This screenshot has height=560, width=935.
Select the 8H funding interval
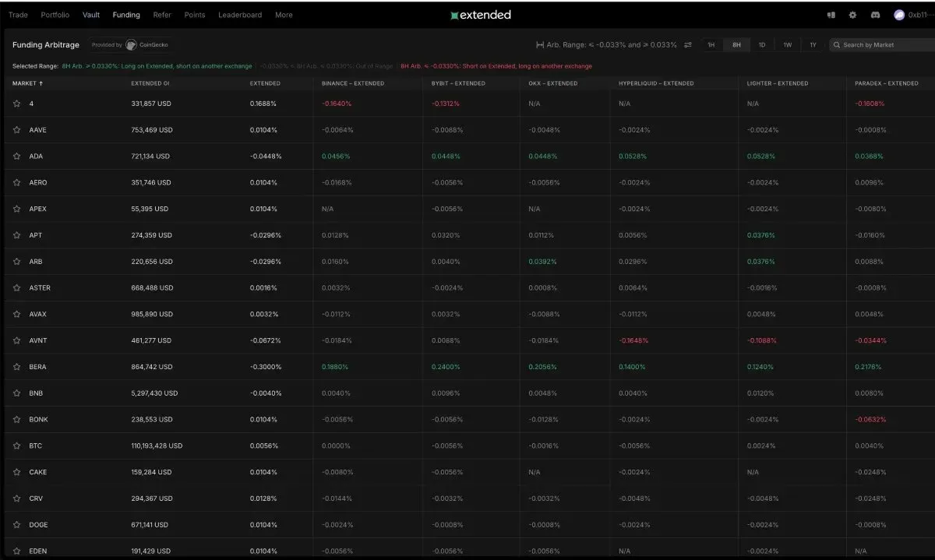pyautogui.click(x=736, y=45)
